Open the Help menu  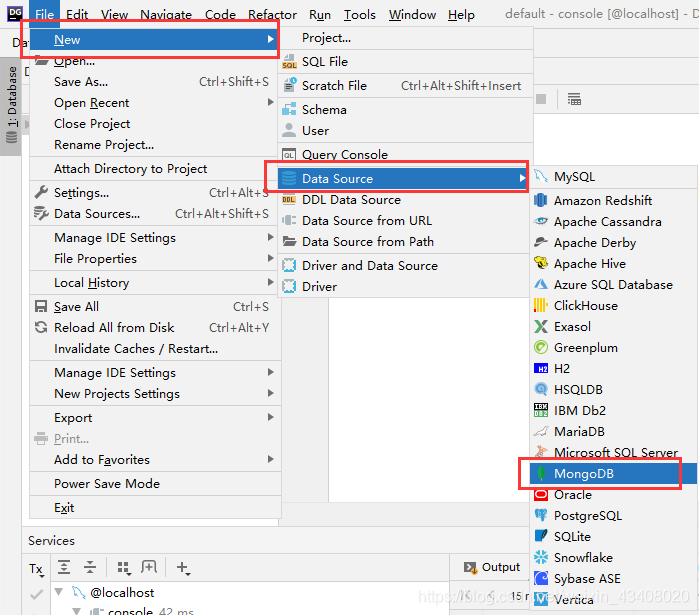(x=461, y=15)
